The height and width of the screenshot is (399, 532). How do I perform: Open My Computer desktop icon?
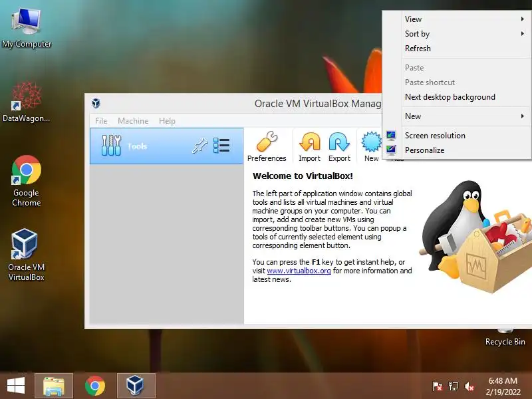tap(27, 28)
